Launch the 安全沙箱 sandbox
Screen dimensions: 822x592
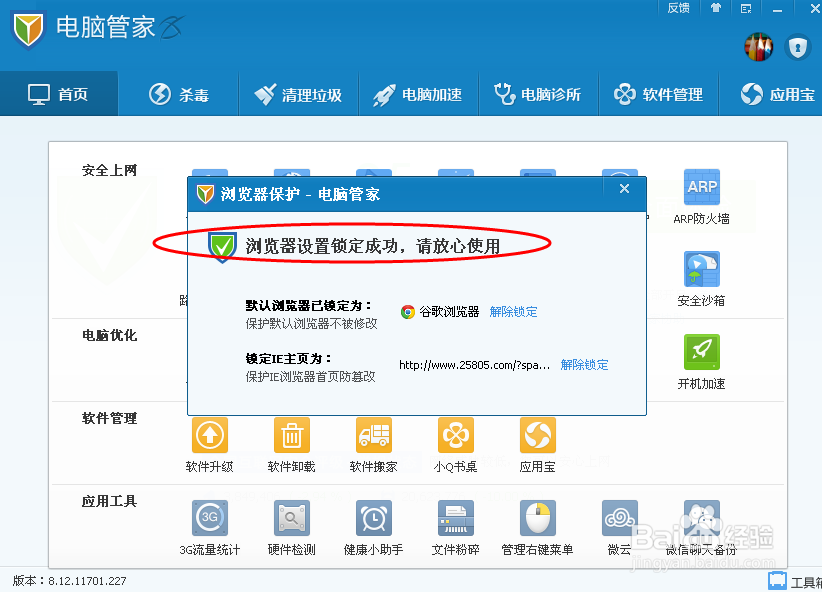click(701, 270)
